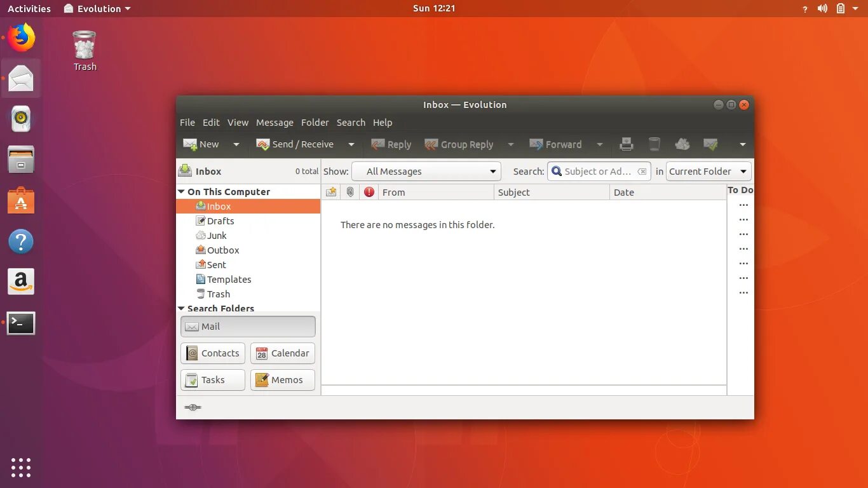Open the Search menu
The width and height of the screenshot is (868, 488).
[351, 123]
